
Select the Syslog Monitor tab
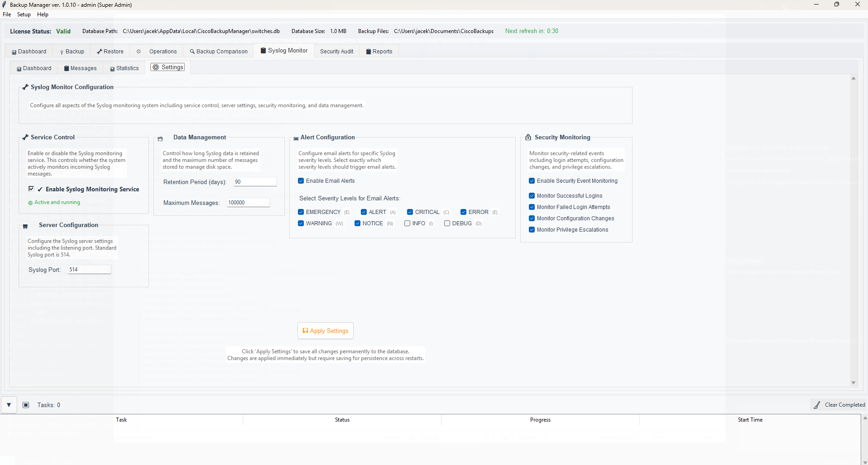pyautogui.click(x=284, y=51)
